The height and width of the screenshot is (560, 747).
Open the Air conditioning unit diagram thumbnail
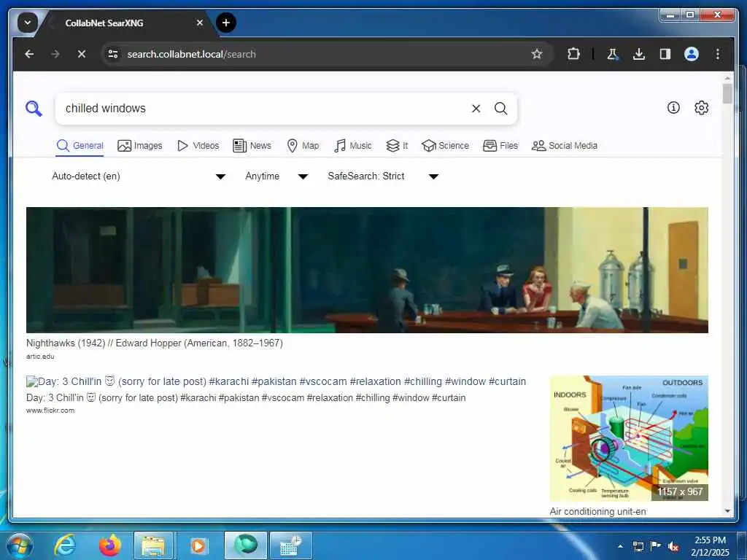(x=629, y=438)
